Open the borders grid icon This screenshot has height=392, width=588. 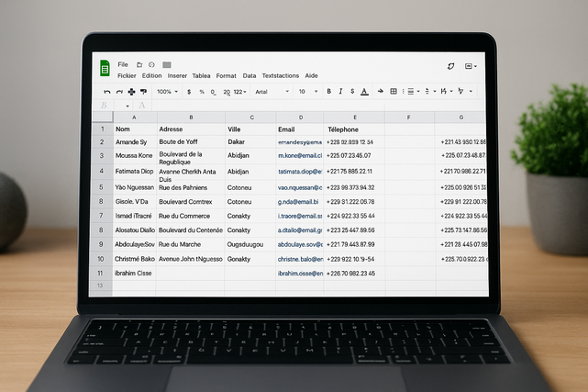pos(394,92)
